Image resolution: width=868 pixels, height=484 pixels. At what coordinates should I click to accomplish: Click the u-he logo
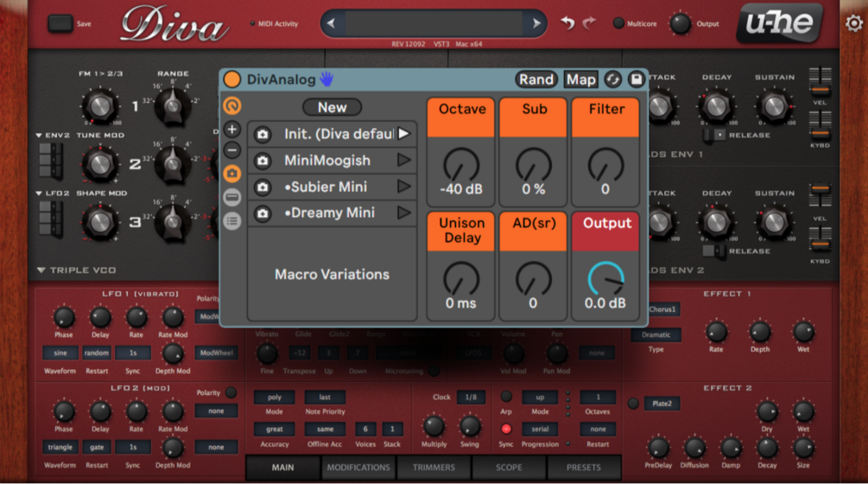(x=779, y=23)
